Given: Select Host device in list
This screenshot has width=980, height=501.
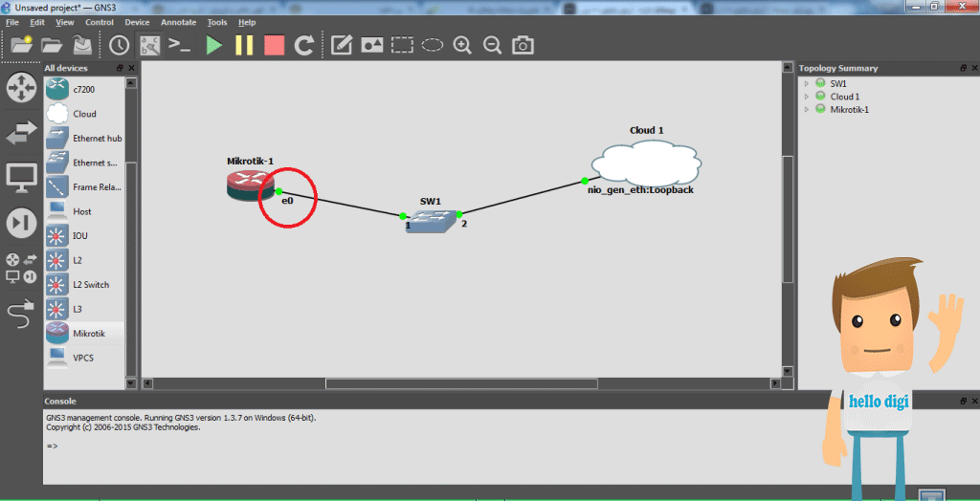Looking at the screenshot, I should (x=84, y=211).
